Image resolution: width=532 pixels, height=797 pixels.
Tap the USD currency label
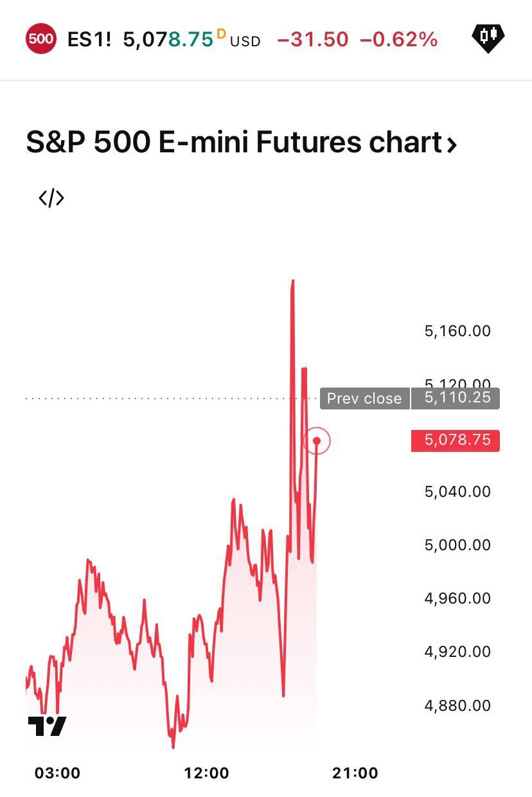coord(245,42)
